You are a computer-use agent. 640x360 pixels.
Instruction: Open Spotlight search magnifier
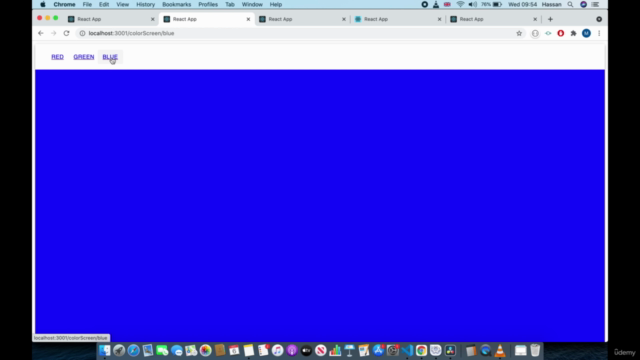[x=570, y=4]
